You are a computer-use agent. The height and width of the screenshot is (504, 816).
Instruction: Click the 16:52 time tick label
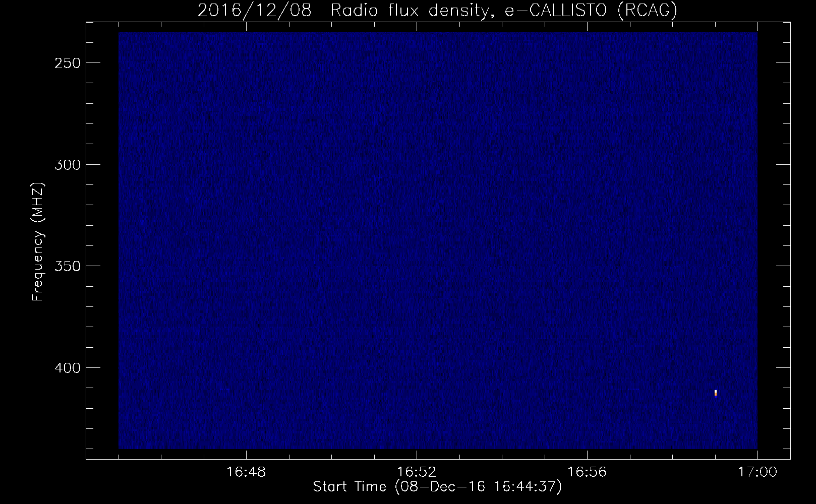tap(417, 472)
